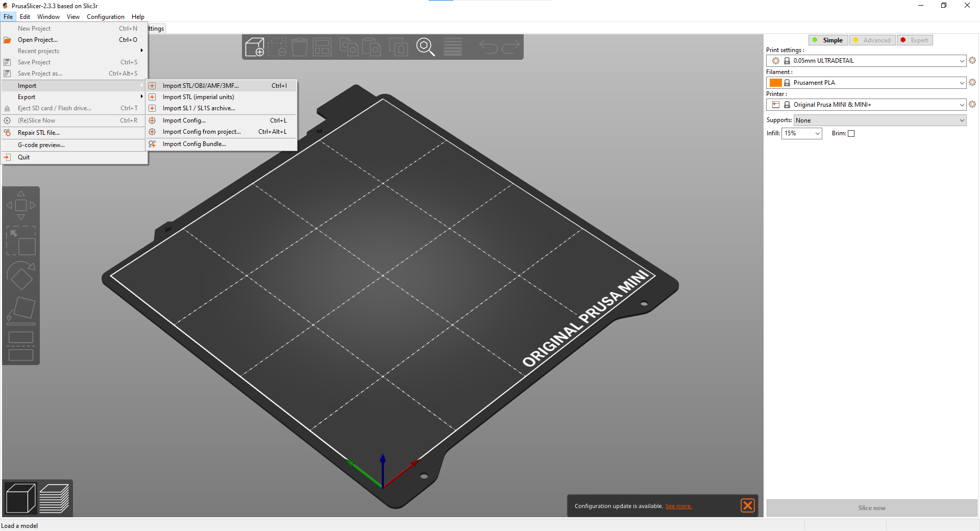Open filament settings gear icon
Screen dimensions: 980x531
[972, 82]
